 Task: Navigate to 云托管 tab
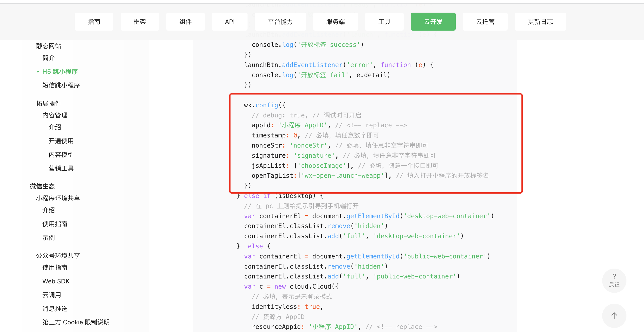(485, 22)
